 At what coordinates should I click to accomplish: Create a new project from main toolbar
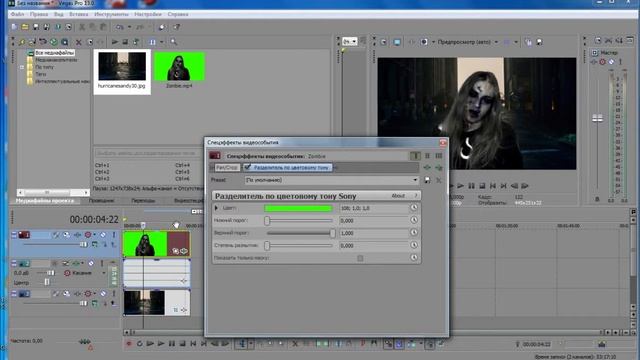click(14, 27)
